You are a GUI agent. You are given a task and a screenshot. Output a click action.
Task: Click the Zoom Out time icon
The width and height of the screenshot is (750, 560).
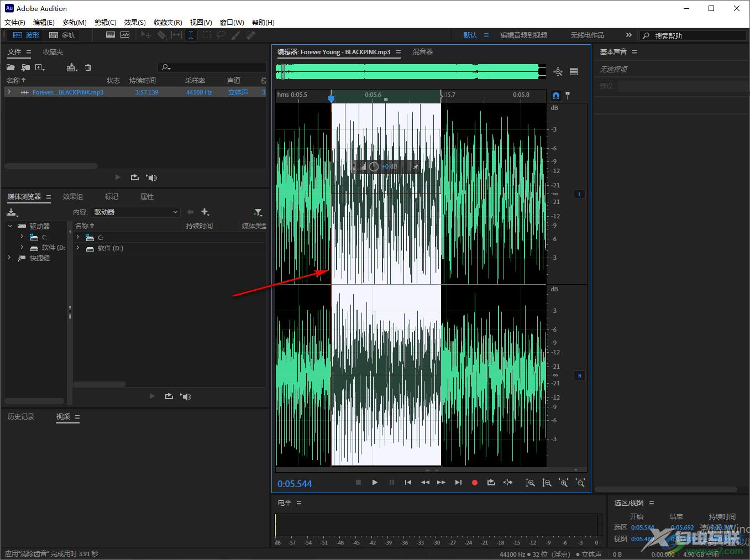pos(580,483)
